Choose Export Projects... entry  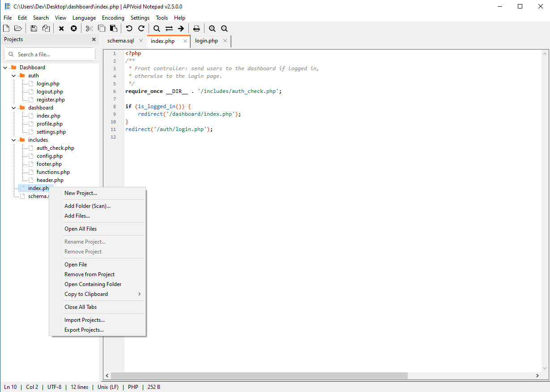tap(98, 330)
